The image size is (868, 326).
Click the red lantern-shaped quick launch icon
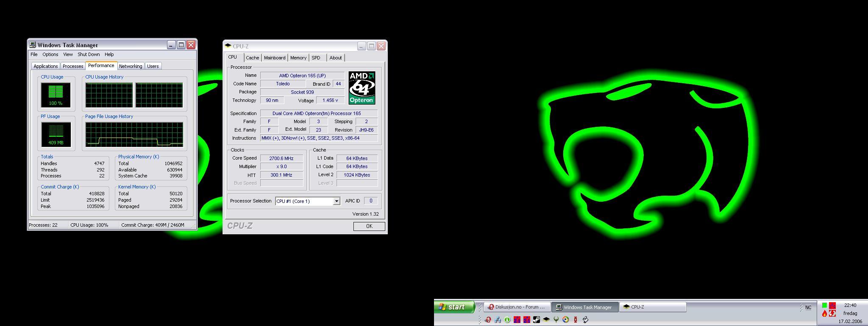click(576, 320)
